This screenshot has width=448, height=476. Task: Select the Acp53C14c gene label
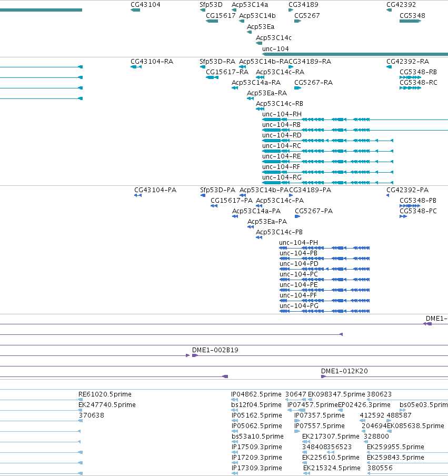click(273, 37)
